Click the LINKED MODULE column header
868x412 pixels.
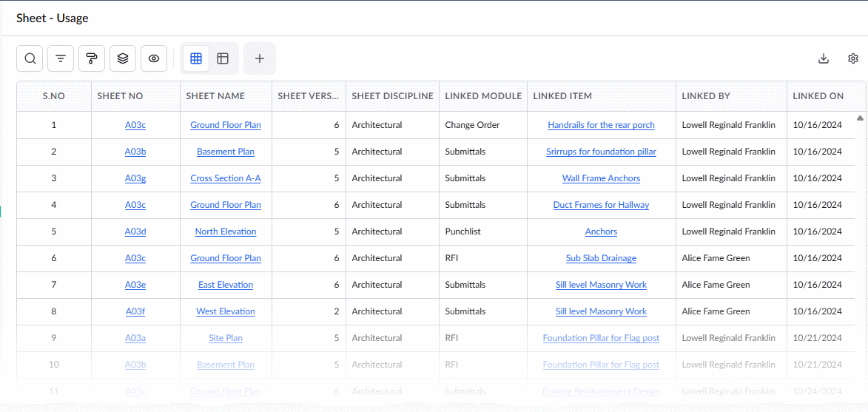[x=483, y=96]
